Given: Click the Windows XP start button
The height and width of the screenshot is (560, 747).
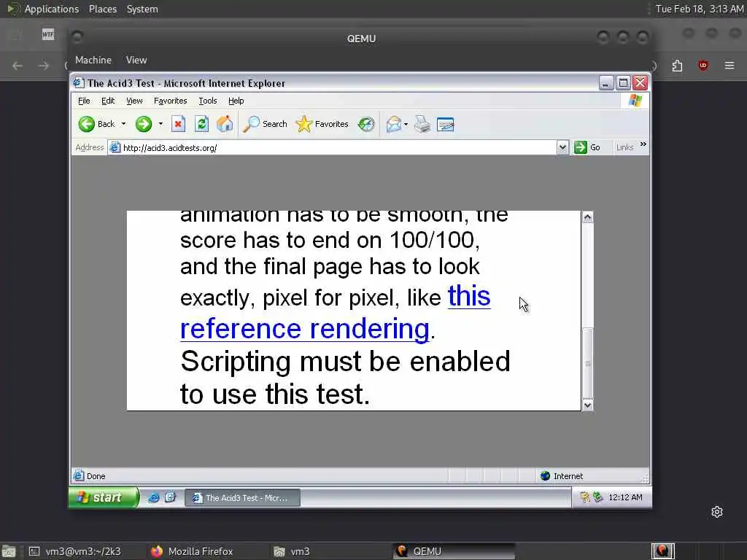Looking at the screenshot, I should 104,497.
